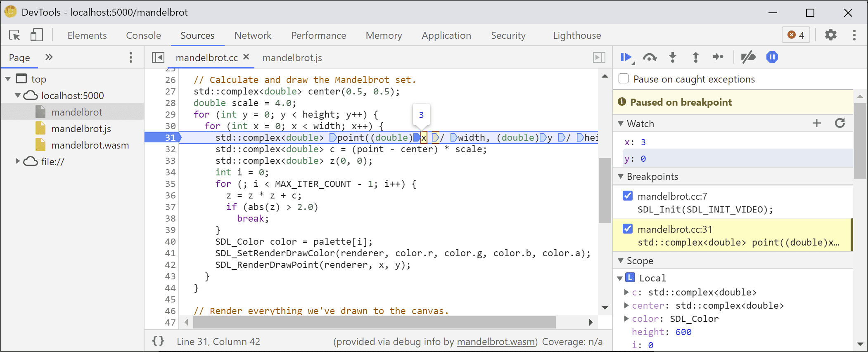Add a new watch expression
Screen dimensions: 868x352
(x=816, y=123)
